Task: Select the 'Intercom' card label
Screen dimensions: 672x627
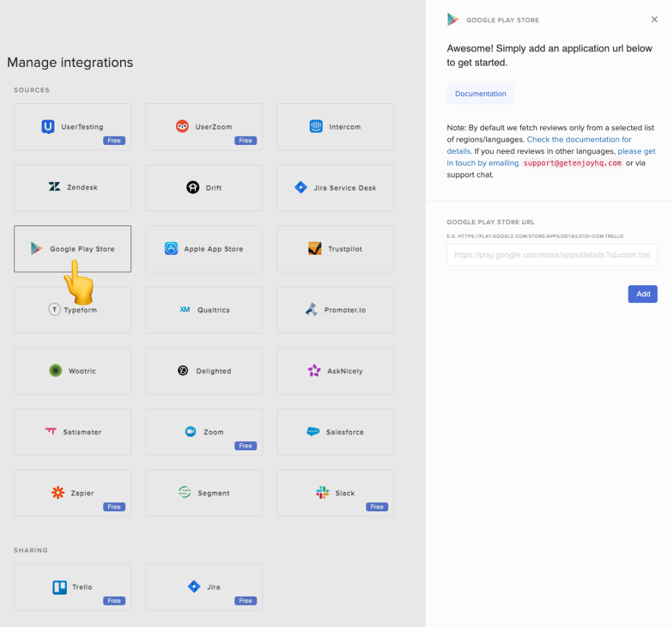Action: coord(345,127)
